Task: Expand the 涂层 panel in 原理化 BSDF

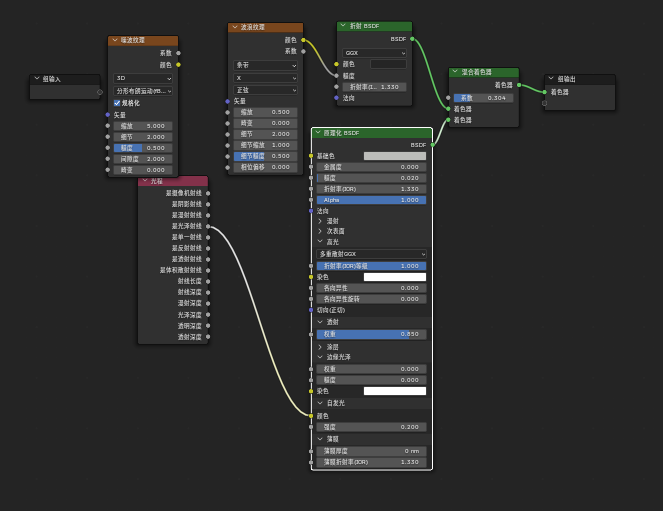Action: (x=320, y=347)
